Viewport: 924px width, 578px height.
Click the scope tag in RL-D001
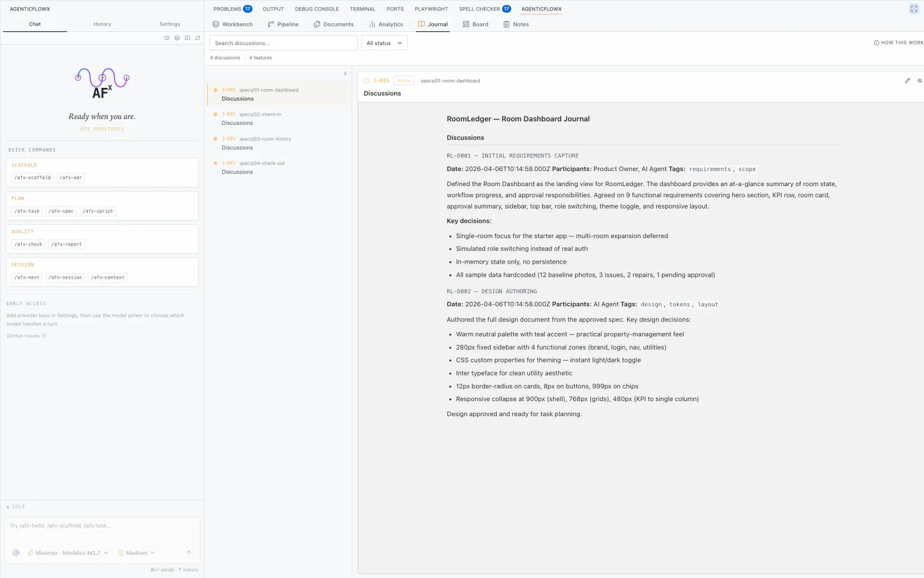tap(747, 169)
